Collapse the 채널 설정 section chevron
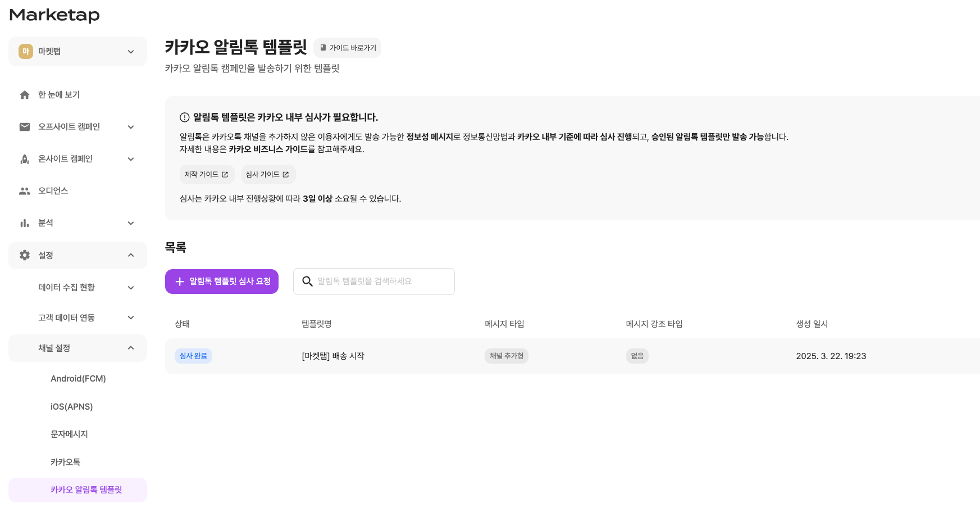Screen dimensions: 980x508 pyautogui.click(x=131, y=348)
